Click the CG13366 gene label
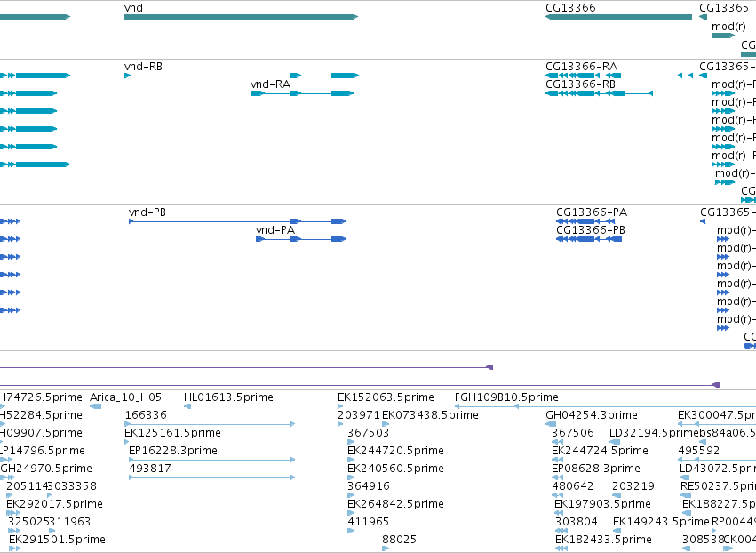The width and height of the screenshot is (756, 553). [570, 8]
